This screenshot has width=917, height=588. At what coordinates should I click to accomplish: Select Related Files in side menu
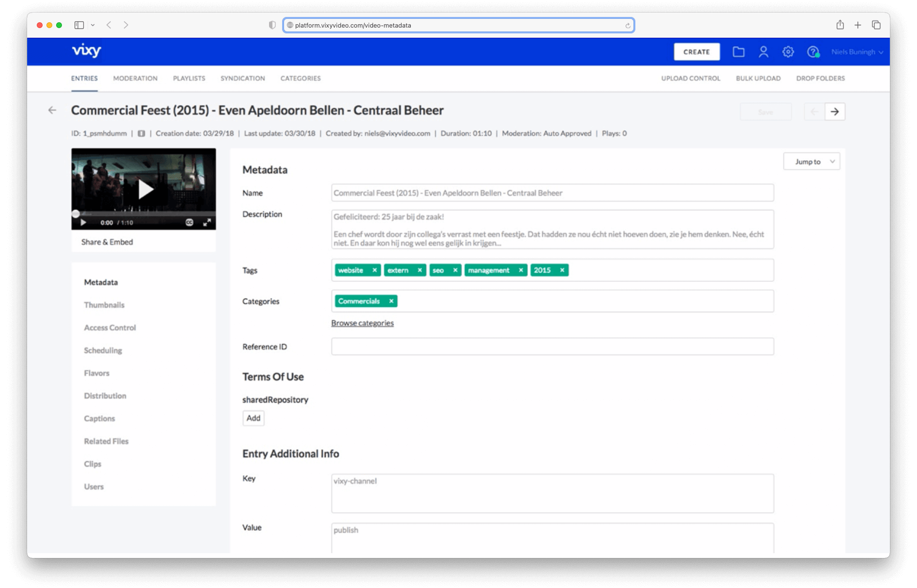(x=106, y=441)
